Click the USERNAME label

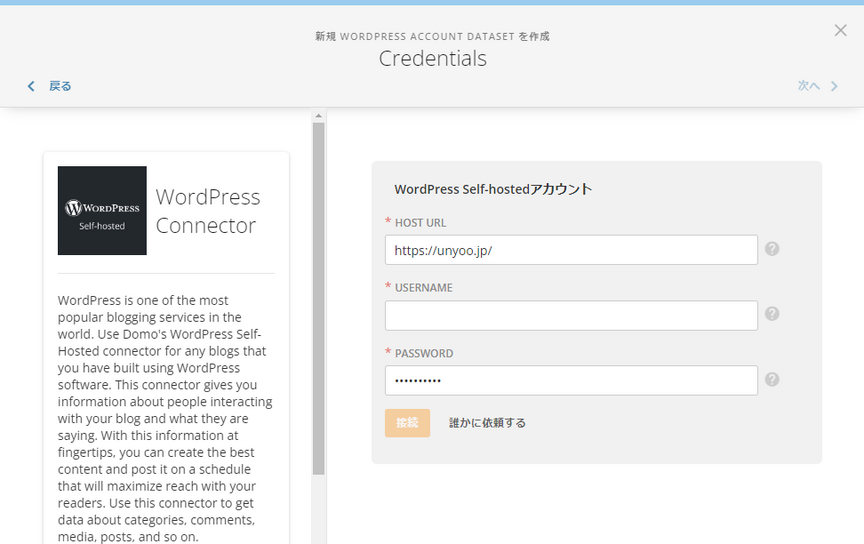point(424,288)
